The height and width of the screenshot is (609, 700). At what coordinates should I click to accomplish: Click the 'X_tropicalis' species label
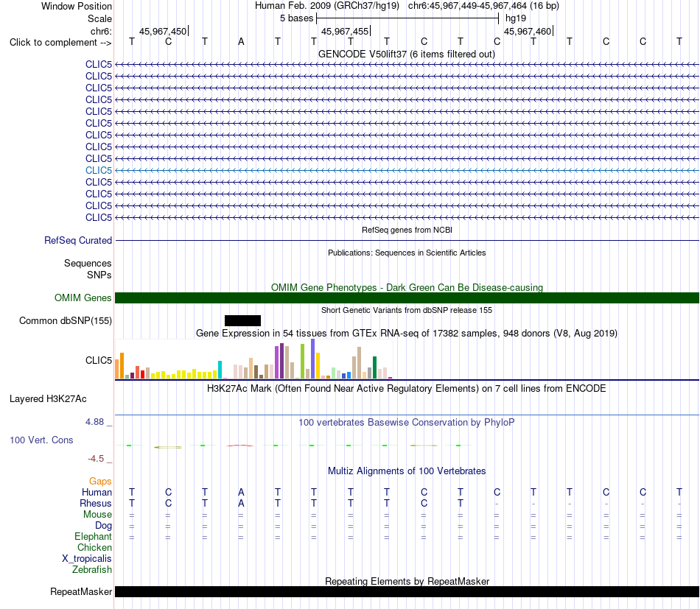pyautogui.click(x=87, y=559)
